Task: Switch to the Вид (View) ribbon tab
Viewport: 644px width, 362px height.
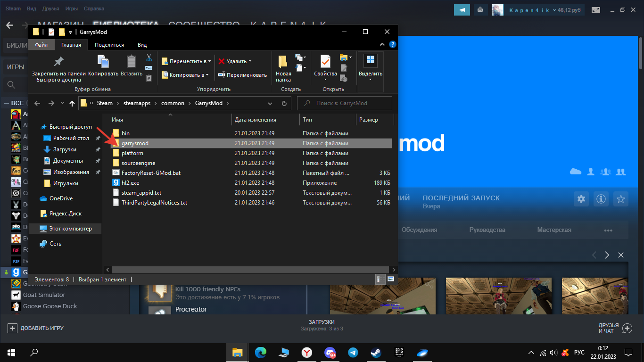Action: [142, 45]
